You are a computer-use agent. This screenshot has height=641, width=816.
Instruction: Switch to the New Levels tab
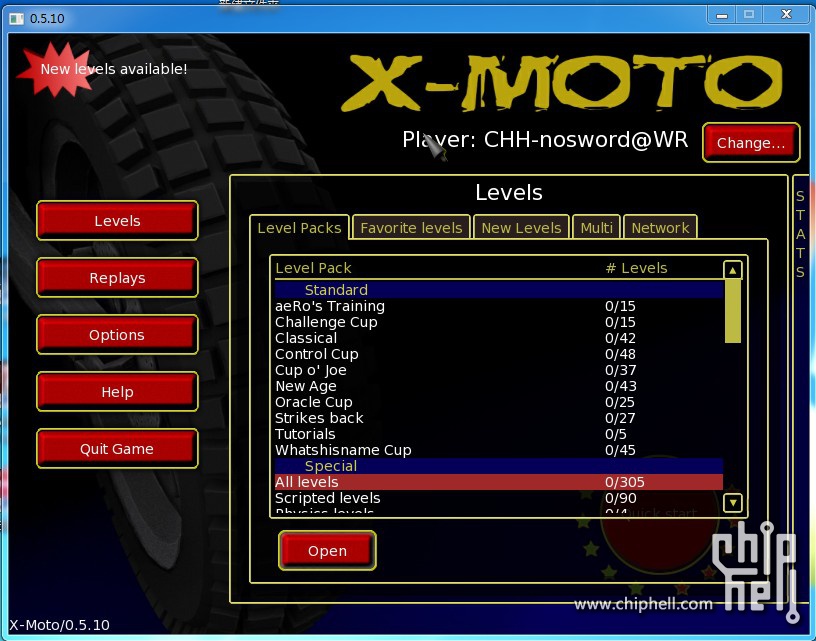(521, 228)
